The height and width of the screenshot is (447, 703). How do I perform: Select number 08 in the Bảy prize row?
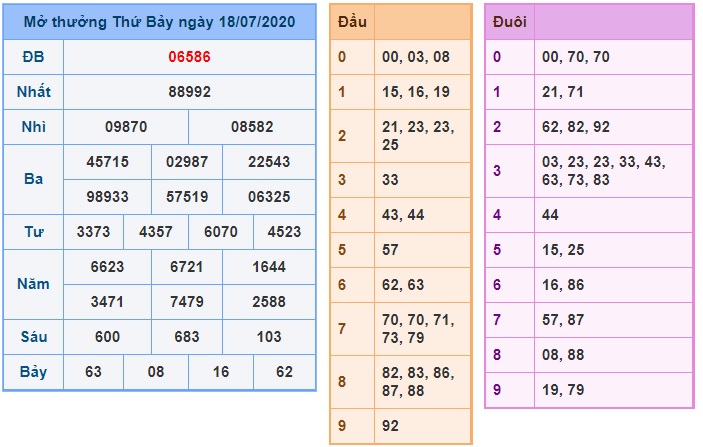[156, 372]
